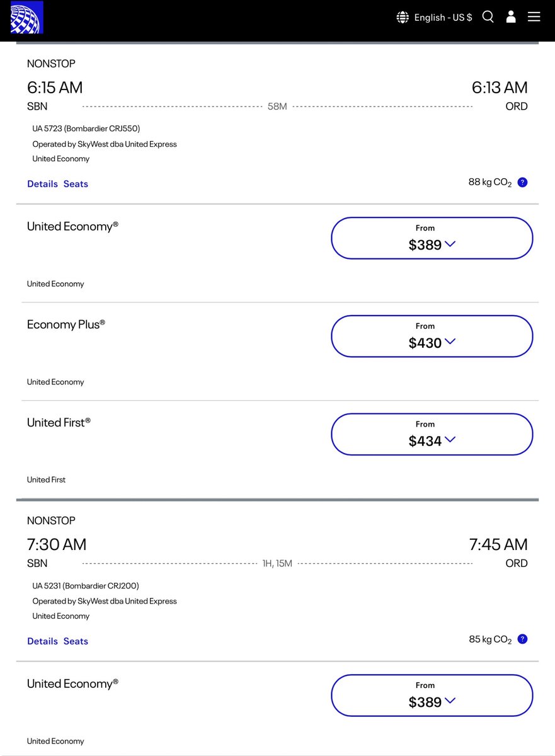Screen dimensions: 555x756
Task: Open the user account profile icon
Action: point(511,17)
